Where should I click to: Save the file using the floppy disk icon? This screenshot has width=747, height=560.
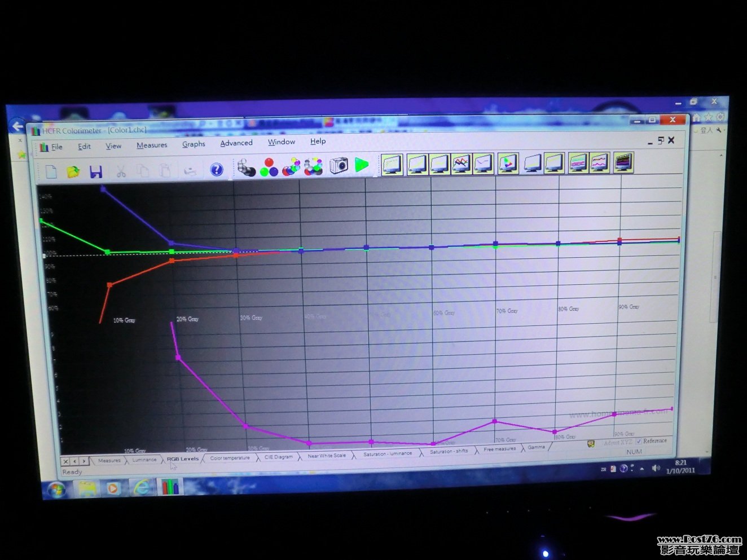[x=96, y=171]
